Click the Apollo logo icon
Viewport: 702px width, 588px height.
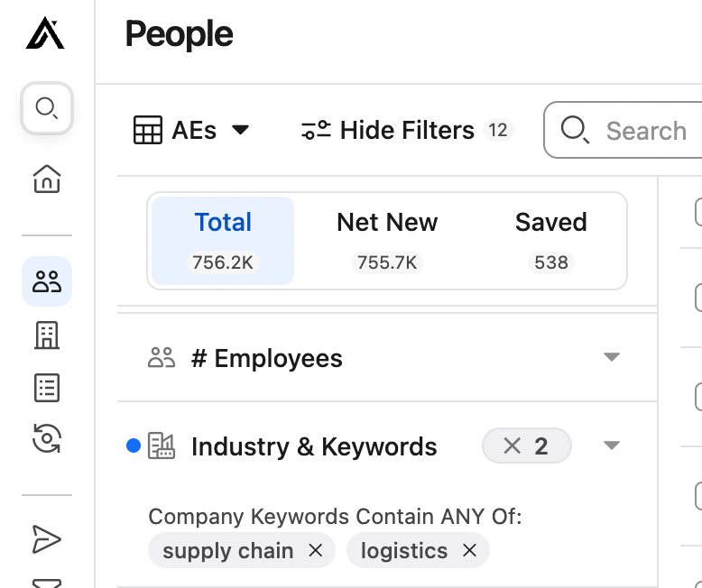coord(45,34)
